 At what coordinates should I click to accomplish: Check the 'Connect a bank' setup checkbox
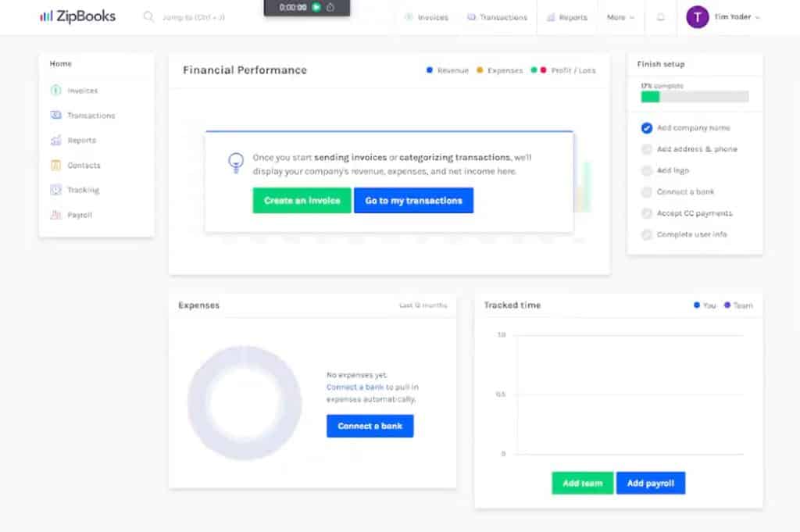pyautogui.click(x=647, y=191)
